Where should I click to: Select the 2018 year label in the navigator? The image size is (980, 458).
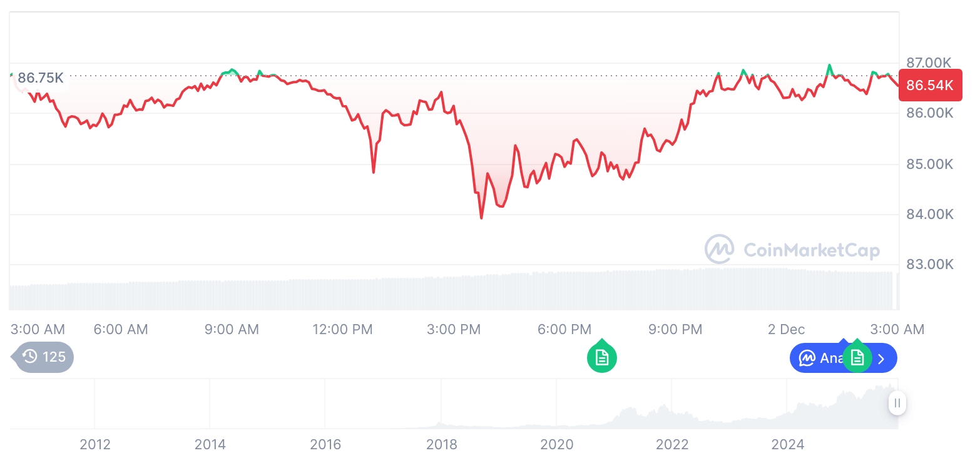[x=441, y=445]
